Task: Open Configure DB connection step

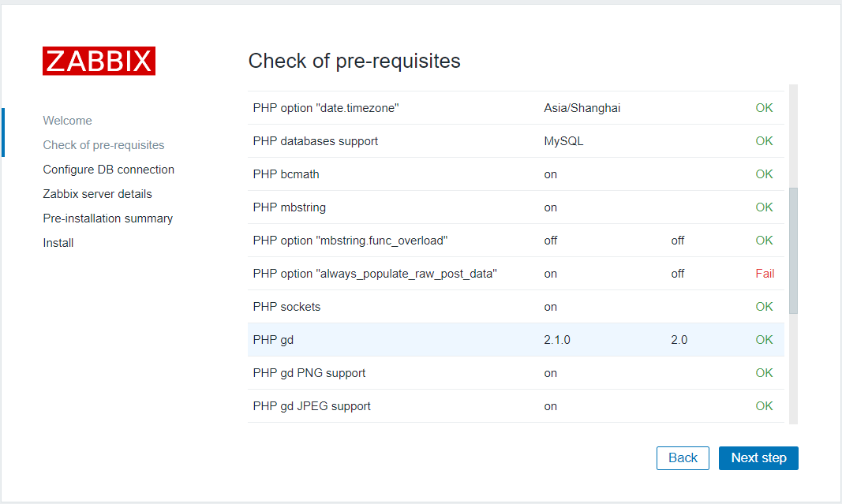Action: point(108,170)
